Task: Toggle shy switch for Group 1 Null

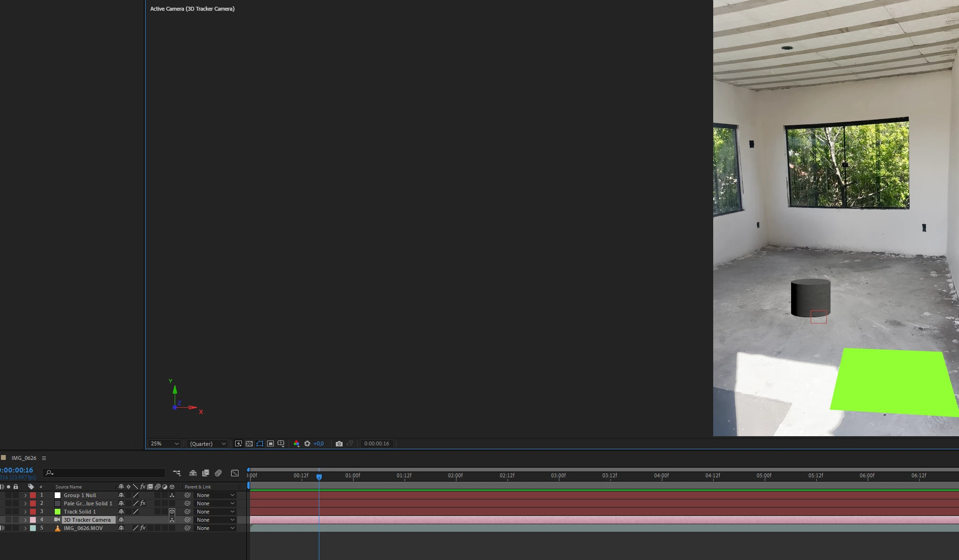Action: [x=121, y=495]
